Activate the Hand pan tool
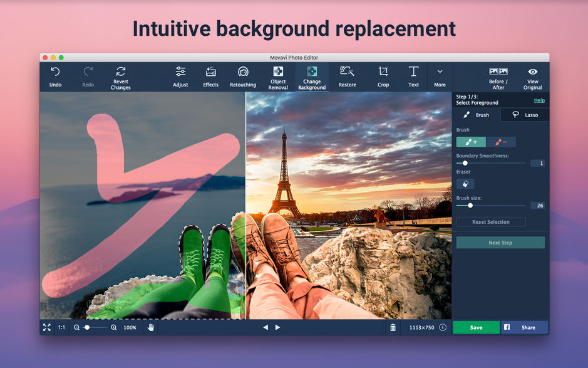 tap(151, 327)
